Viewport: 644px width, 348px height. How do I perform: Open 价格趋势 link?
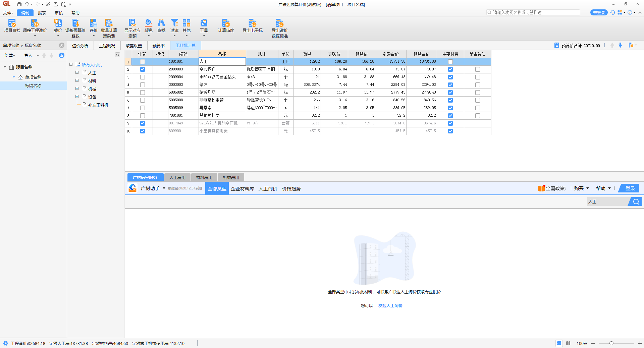pos(291,189)
